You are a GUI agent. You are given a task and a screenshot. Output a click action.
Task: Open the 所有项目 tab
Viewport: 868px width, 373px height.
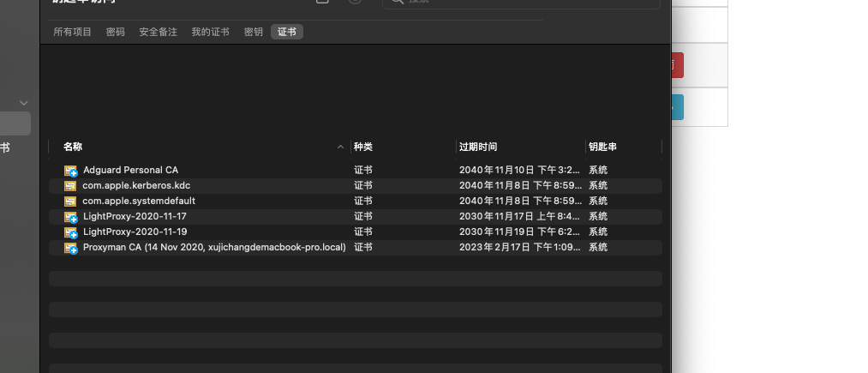pyautogui.click(x=73, y=32)
